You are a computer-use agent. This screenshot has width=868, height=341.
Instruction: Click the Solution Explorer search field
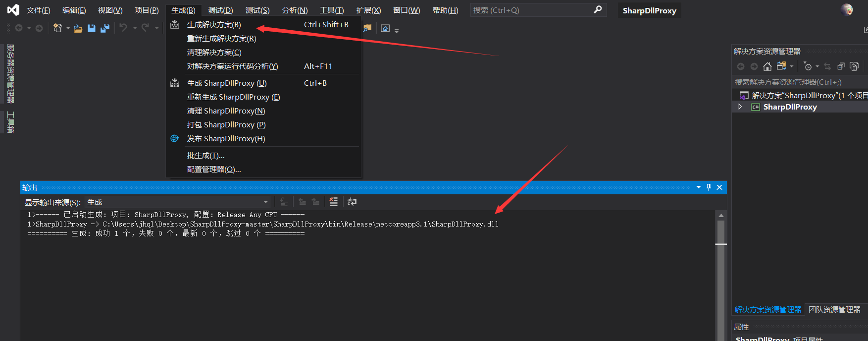click(800, 82)
